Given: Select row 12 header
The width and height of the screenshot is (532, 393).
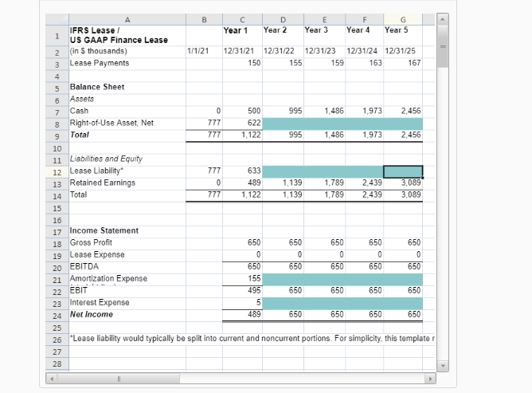Looking at the screenshot, I should [x=57, y=172].
